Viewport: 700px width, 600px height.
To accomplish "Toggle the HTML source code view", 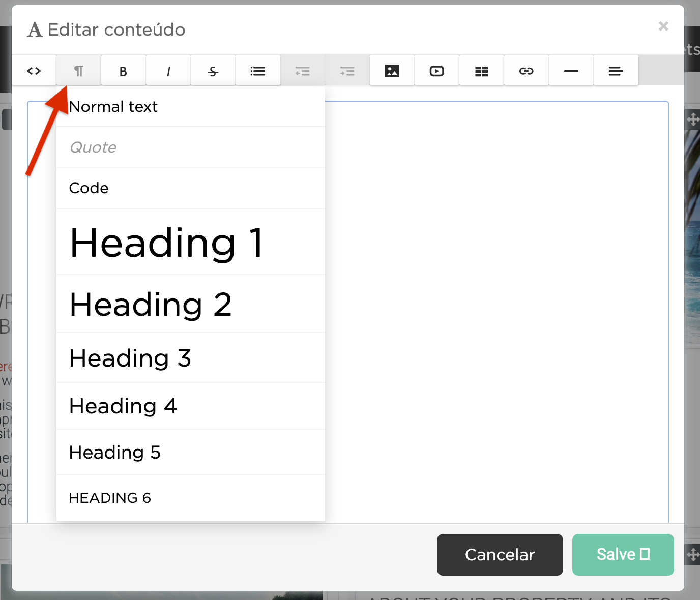I will pos(34,71).
